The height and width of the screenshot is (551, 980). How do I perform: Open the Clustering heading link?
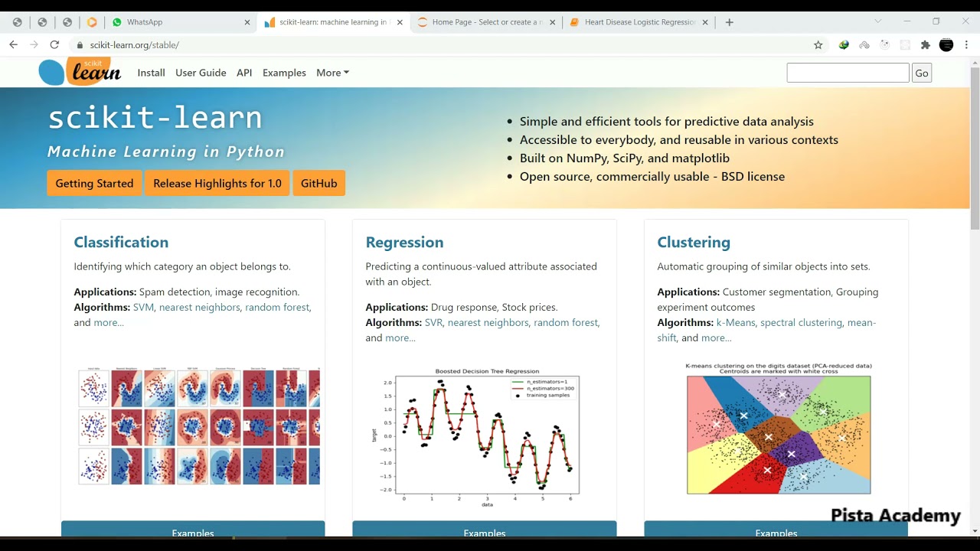click(x=694, y=243)
